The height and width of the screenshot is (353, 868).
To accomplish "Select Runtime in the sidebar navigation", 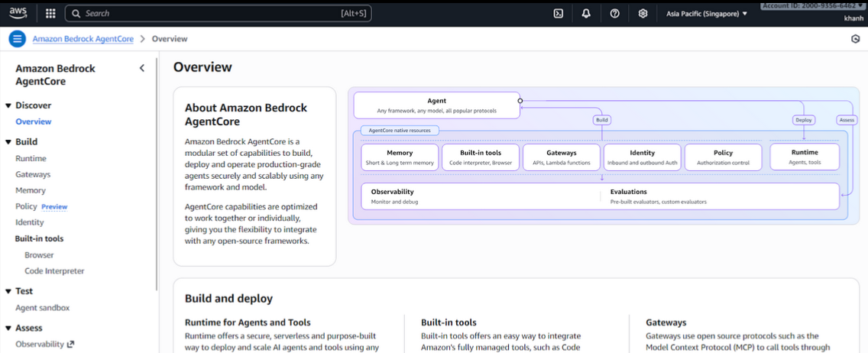I will tap(31, 159).
